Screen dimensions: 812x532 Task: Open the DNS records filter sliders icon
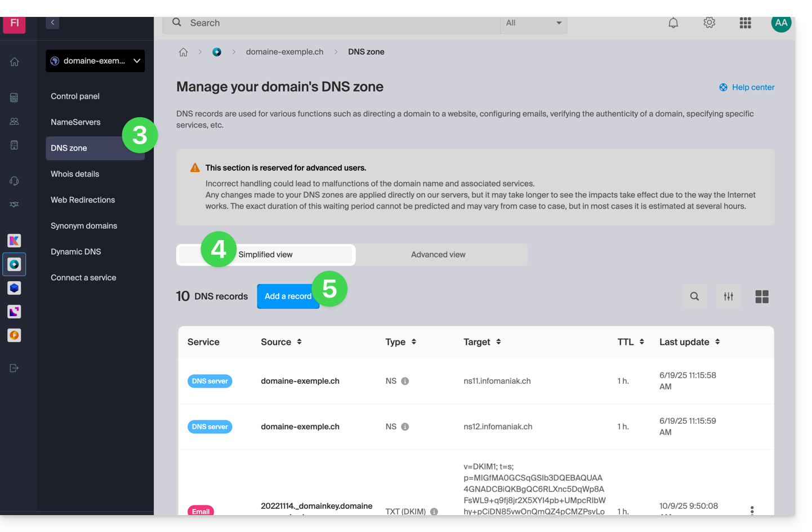click(728, 296)
